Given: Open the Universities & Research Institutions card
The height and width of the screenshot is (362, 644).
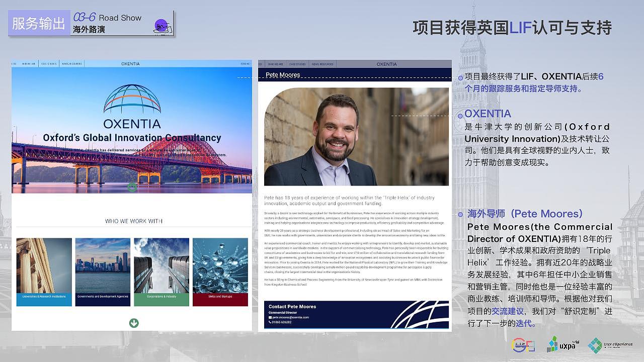Looking at the screenshot, I should 44,272.
